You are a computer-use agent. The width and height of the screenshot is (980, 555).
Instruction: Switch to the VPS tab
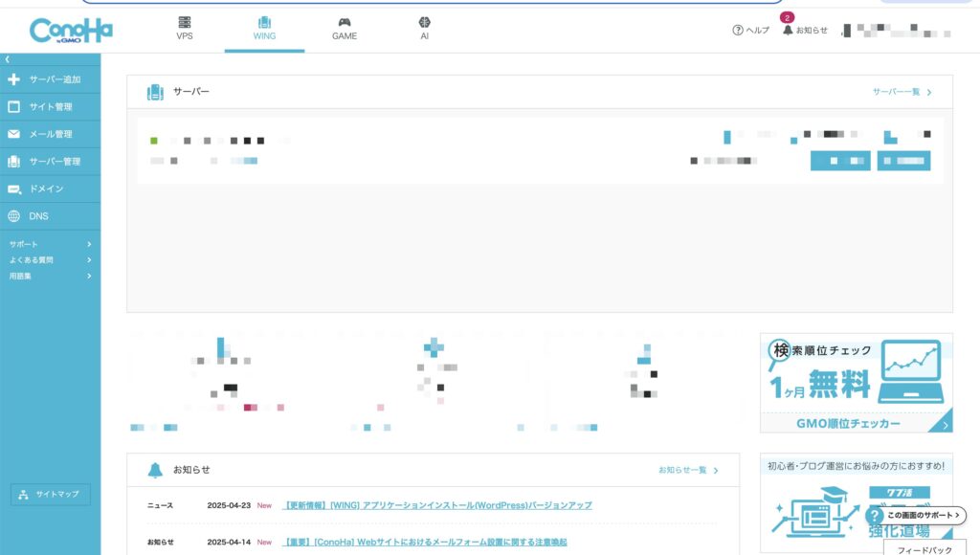click(x=185, y=29)
